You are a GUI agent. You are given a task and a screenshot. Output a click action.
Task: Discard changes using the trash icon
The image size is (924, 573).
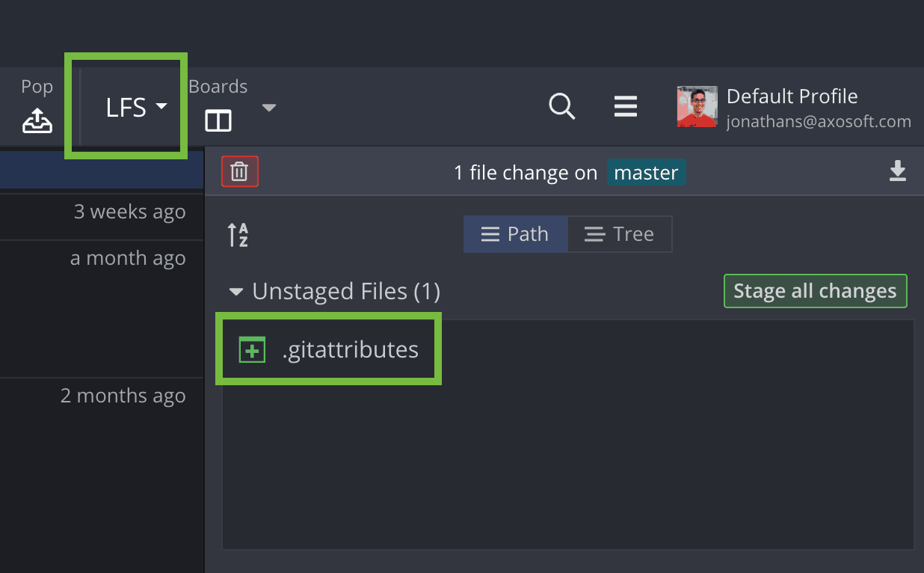coord(239,171)
